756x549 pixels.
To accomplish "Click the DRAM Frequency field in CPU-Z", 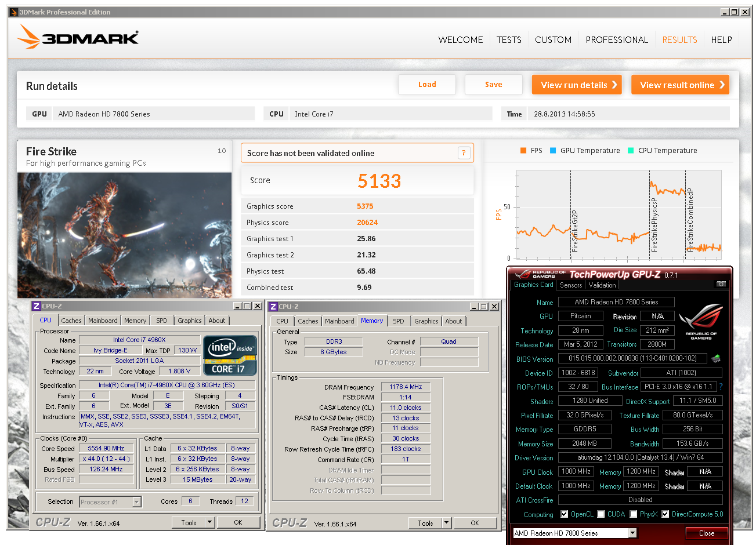I will [x=406, y=387].
